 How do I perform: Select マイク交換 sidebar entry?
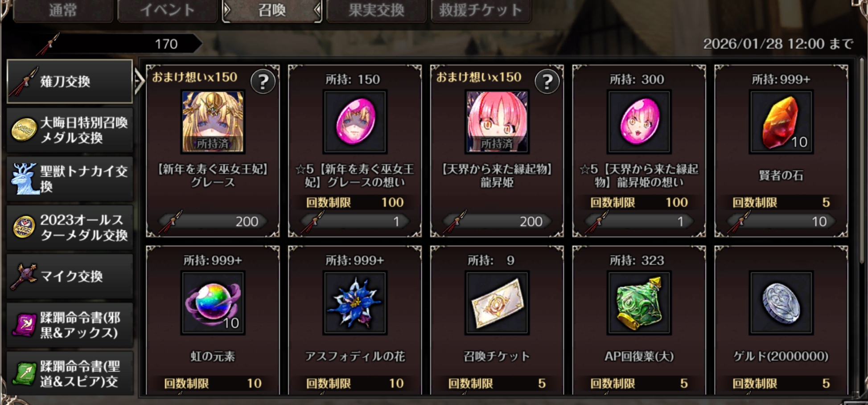point(70,276)
